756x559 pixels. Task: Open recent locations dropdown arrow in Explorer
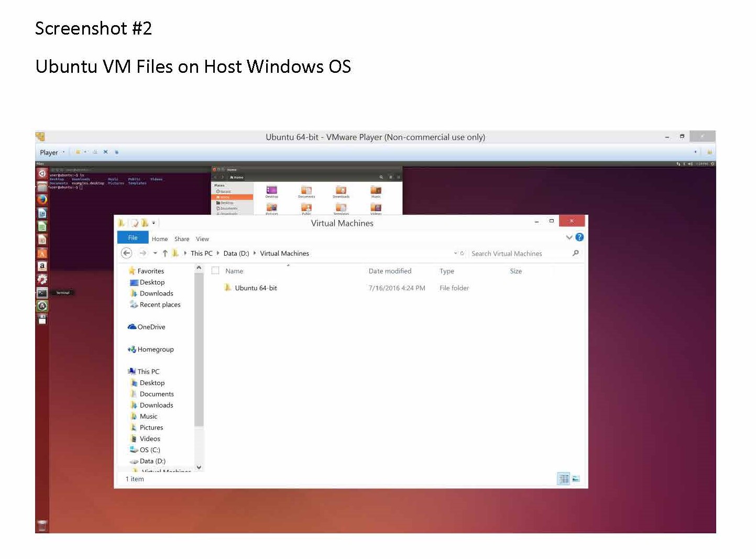pyautogui.click(x=155, y=254)
